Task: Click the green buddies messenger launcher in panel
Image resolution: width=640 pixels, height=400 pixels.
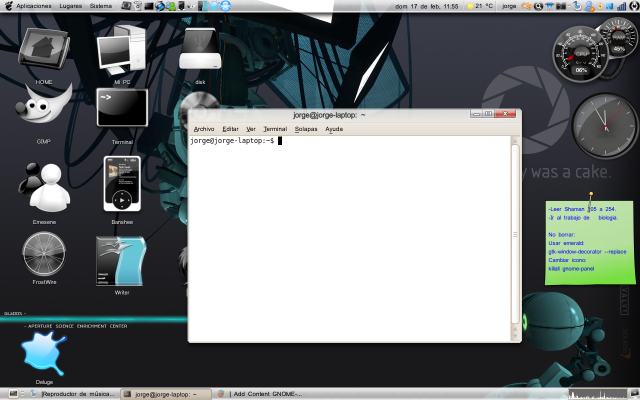Action: (x=171, y=6)
